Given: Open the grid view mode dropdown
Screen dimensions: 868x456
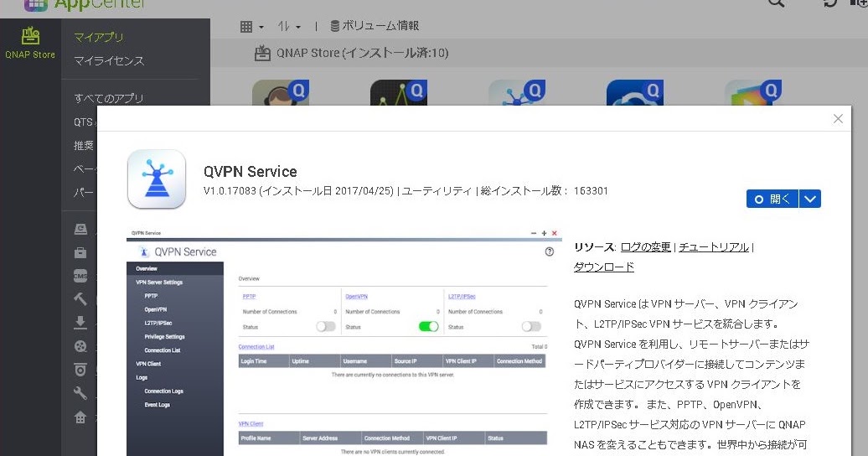Looking at the screenshot, I should coord(252,26).
